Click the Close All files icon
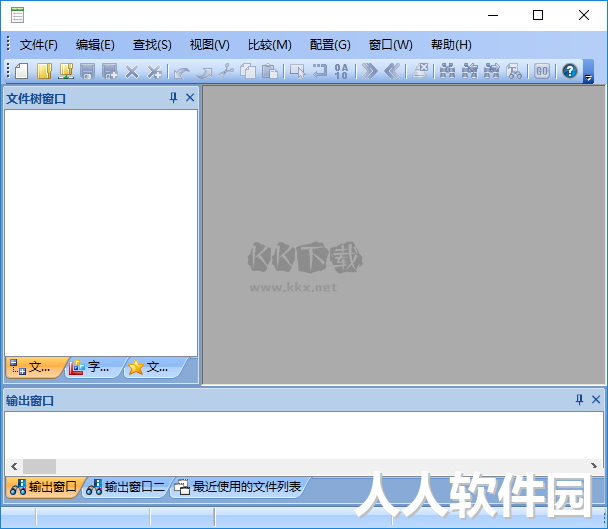The height and width of the screenshot is (529, 608). coord(154,72)
